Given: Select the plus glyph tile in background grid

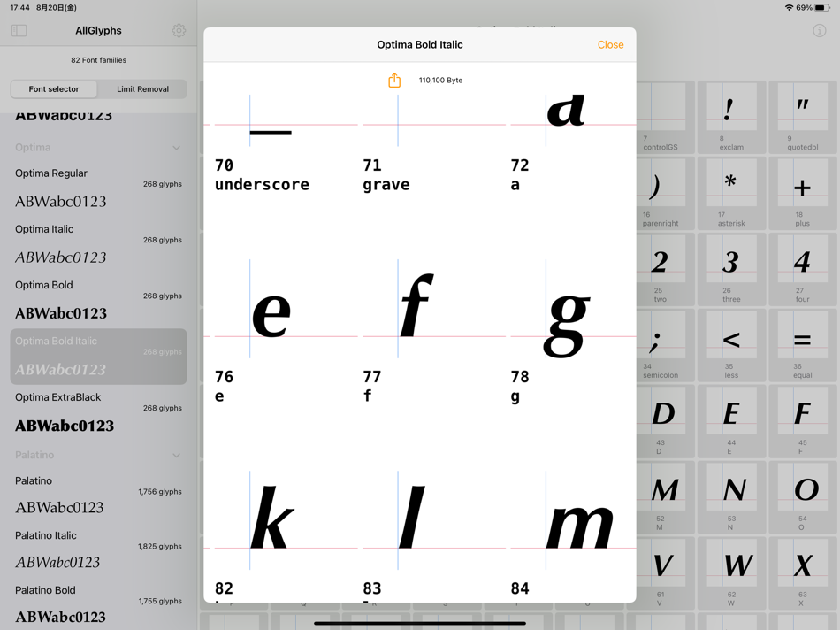Looking at the screenshot, I should [x=803, y=193].
